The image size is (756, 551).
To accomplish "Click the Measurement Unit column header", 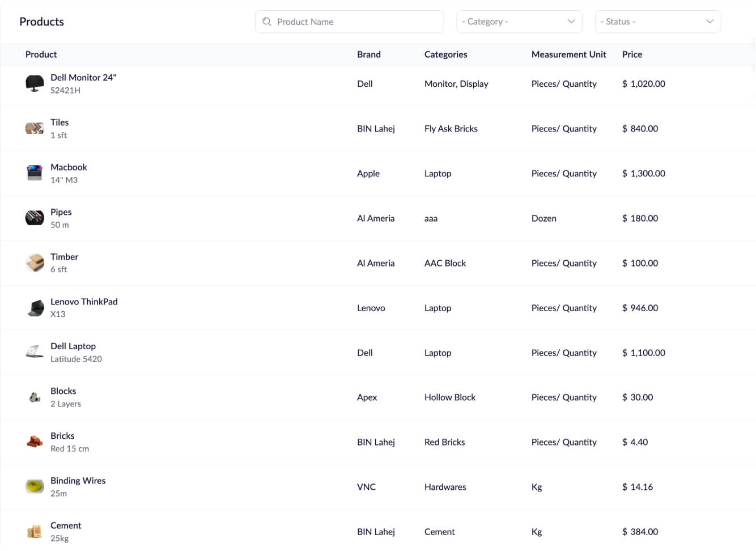I will (x=568, y=54).
